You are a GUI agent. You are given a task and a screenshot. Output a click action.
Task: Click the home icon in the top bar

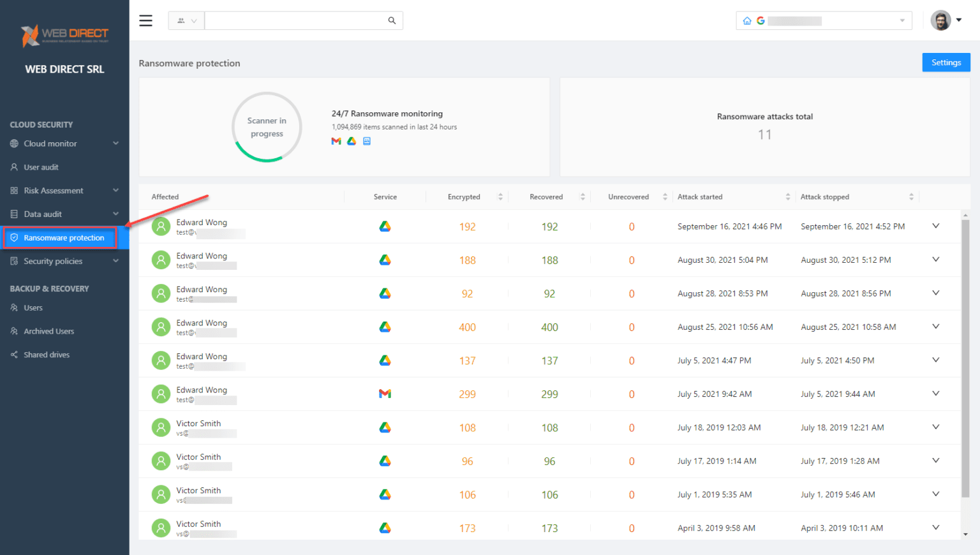coord(747,20)
